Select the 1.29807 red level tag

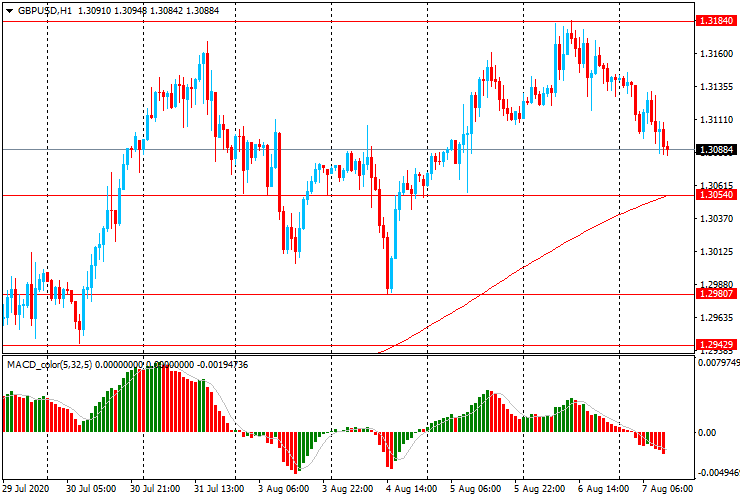[716, 294]
